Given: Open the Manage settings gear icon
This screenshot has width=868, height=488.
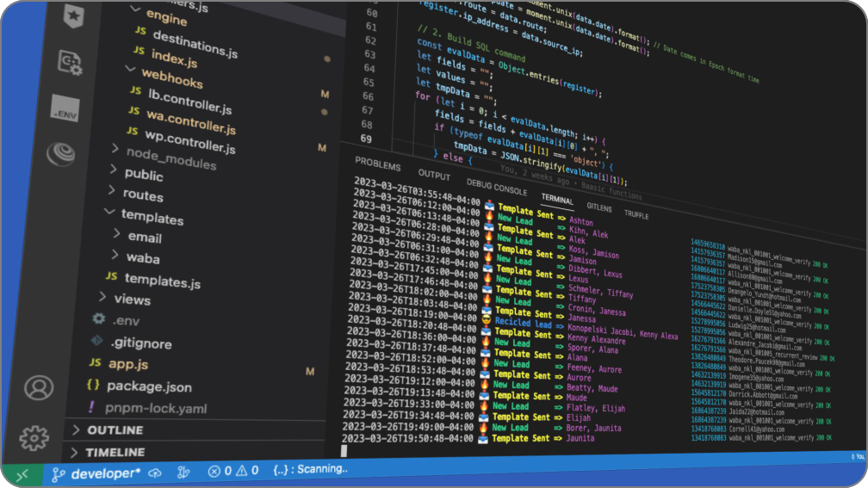Looking at the screenshot, I should coord(34,437).
